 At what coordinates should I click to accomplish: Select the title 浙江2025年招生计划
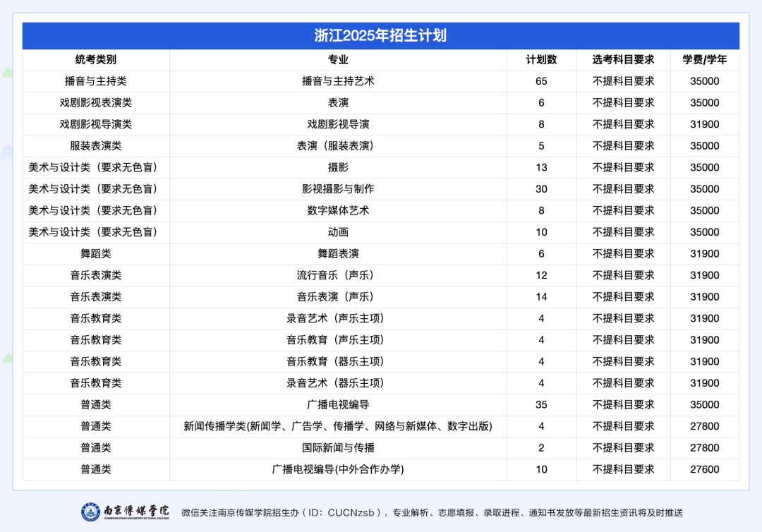[x=380, y=35]
